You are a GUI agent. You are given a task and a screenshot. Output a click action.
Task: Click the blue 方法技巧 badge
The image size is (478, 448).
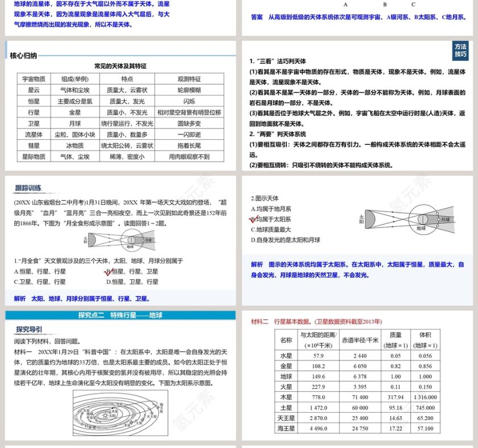[460, 50]
